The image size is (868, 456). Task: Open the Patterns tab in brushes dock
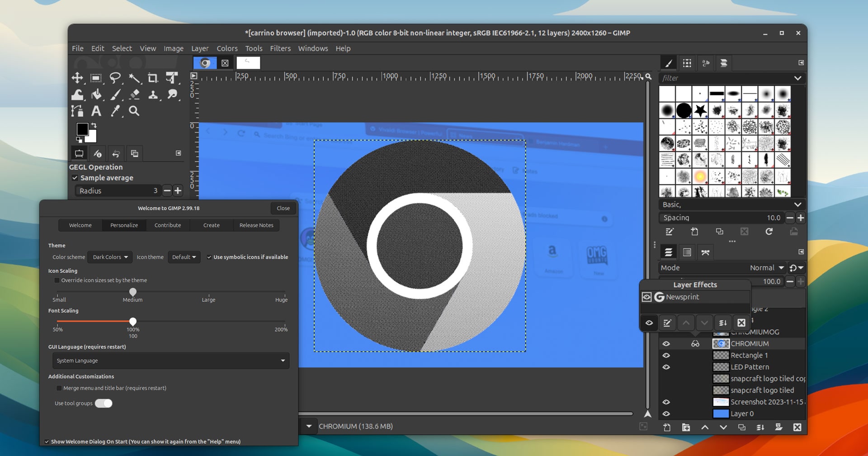tap(687, 63)
